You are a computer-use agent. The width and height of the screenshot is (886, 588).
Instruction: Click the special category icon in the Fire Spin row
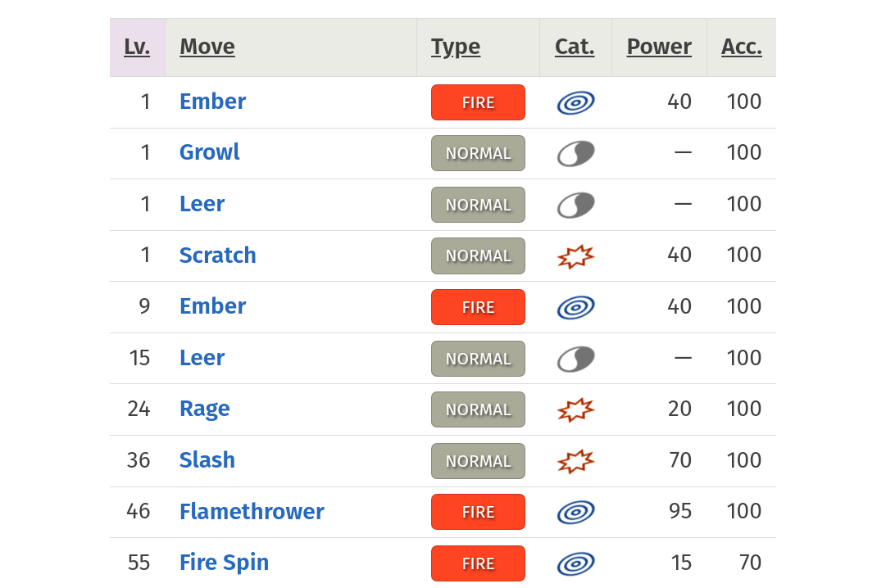click(575, 563)
